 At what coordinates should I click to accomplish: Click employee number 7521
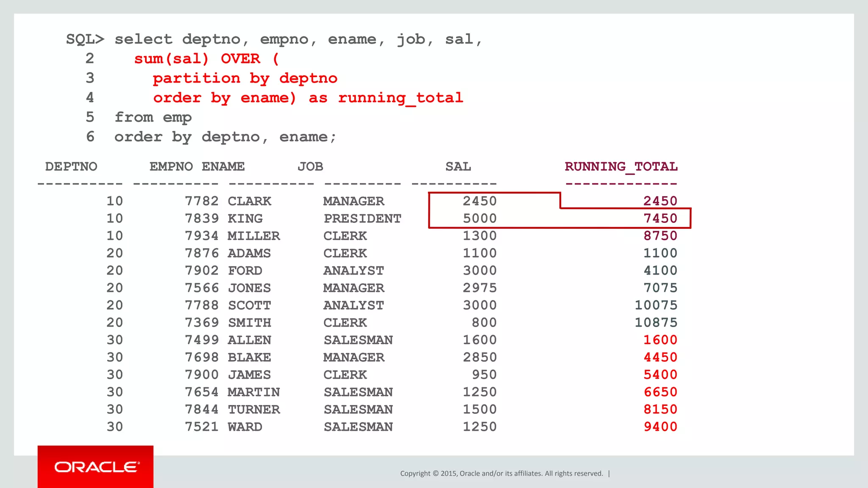pyautogui.click(x=202, y=427)
